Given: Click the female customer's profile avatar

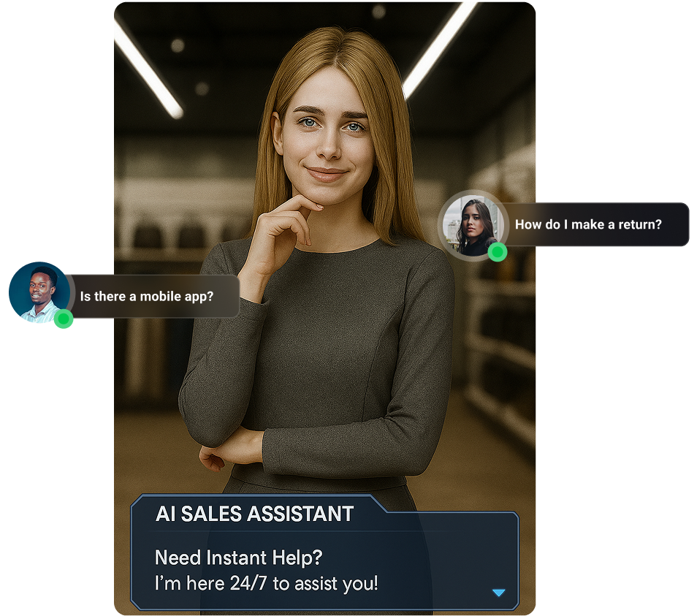Looking at the screenshot, I should click(471, 225).
